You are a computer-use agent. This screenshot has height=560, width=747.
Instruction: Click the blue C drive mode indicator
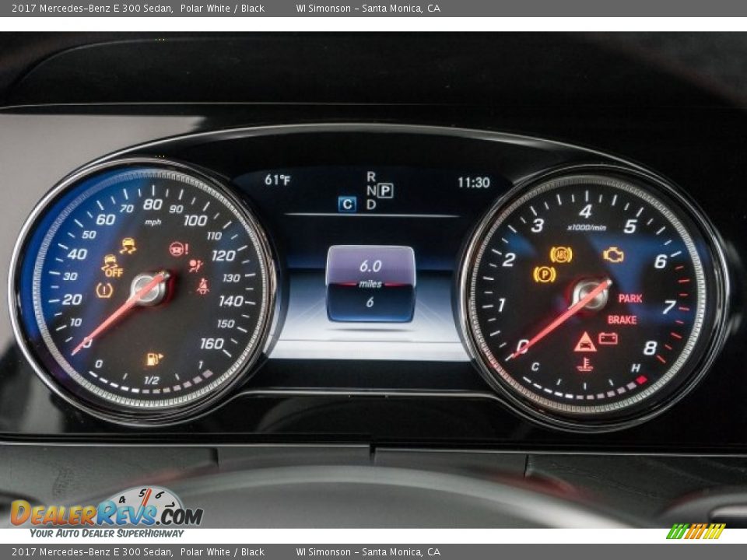[347, 205]
